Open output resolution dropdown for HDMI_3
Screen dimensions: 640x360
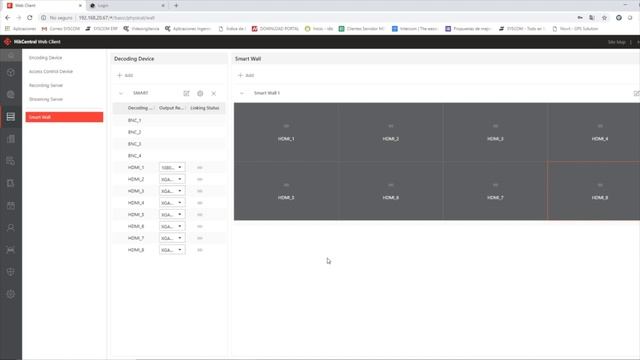(172, 191)
